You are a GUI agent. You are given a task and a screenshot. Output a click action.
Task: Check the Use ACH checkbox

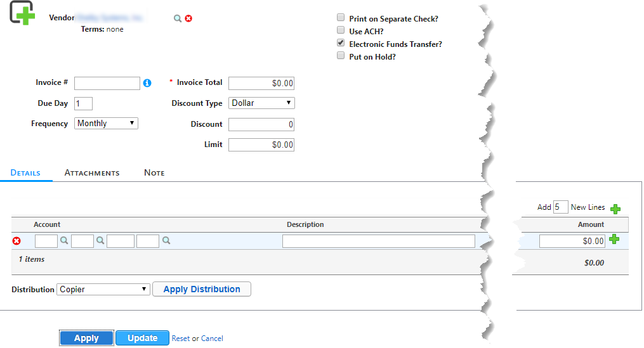tap(341, 31)
